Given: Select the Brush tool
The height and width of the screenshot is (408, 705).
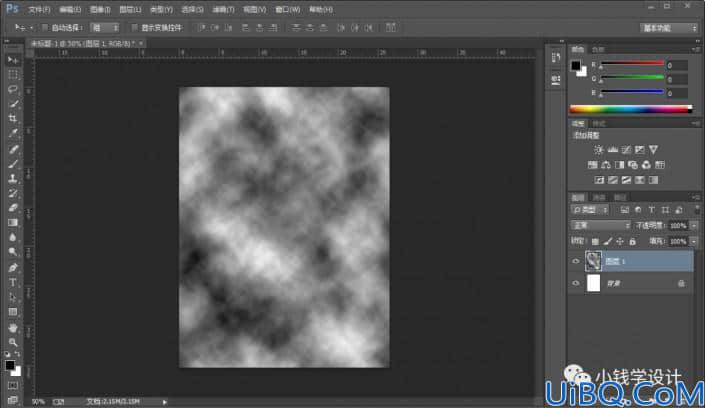Looking at the screenshot, I should tap(13, 164).
